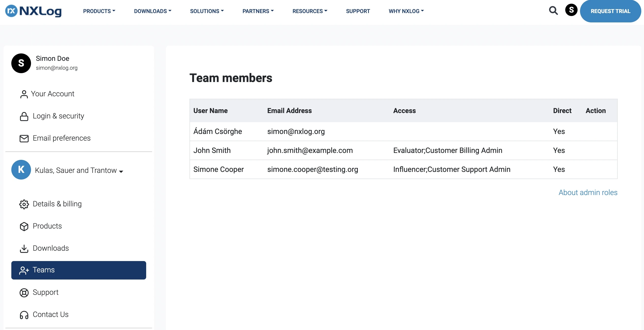
Task: Open the Why NXLog dropdown menu
Action: coord(406,11)
